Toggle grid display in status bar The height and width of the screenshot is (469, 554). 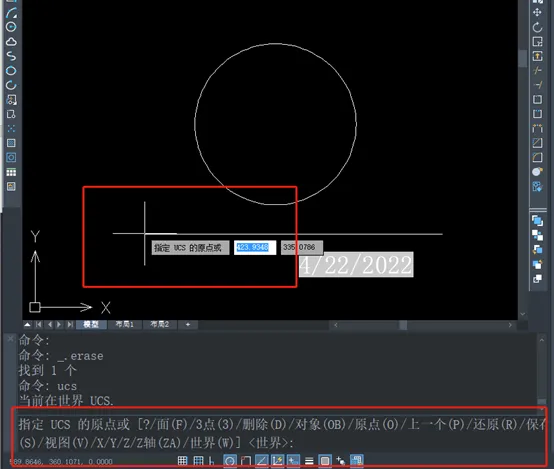(x=198, y=461)
